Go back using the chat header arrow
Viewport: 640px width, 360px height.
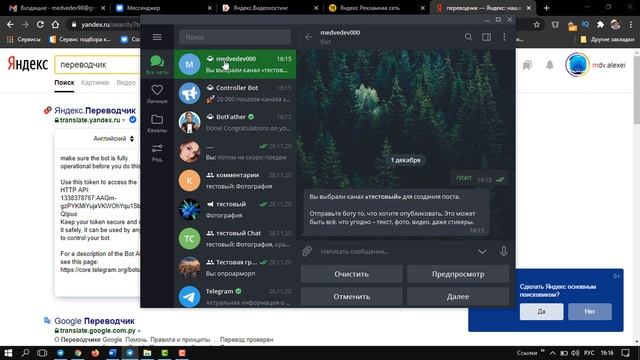coord(309,37)
